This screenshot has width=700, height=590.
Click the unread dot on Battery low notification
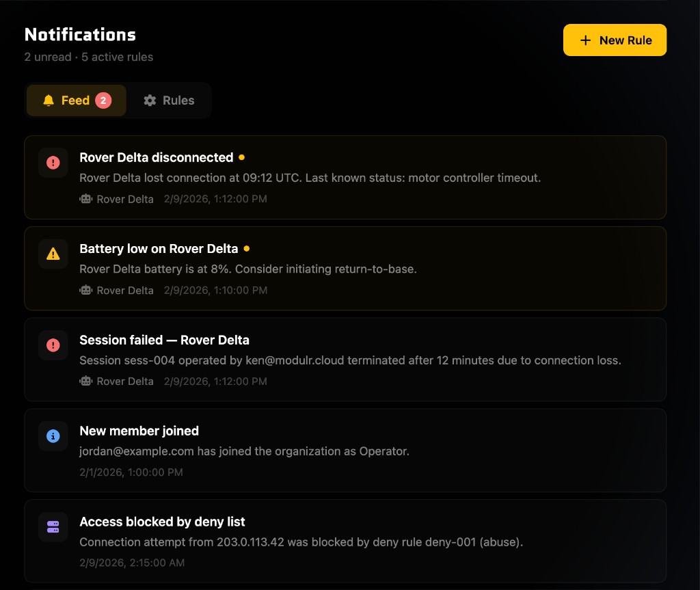pos(247,248)
